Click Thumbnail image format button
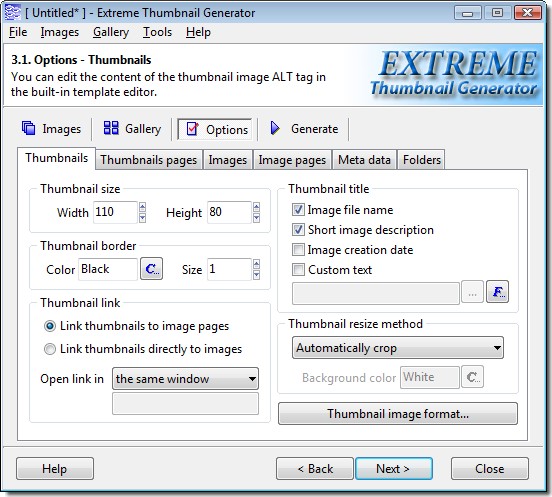The image size is (552, 497). click(x=398, y=414)
